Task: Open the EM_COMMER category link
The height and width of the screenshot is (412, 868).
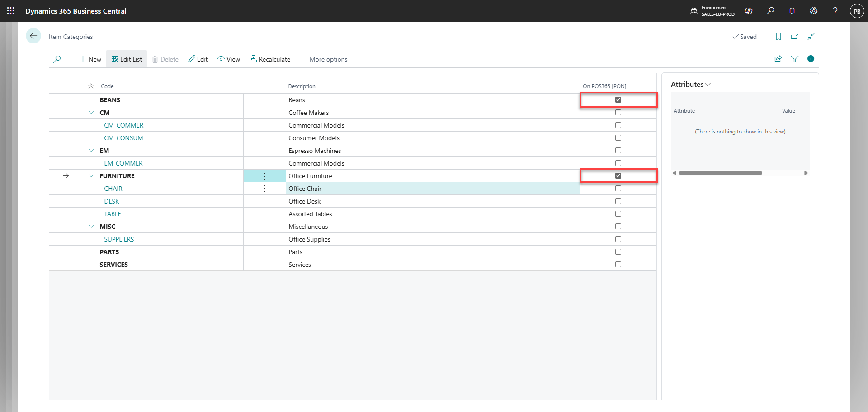Action: click(x=123, y=163)
